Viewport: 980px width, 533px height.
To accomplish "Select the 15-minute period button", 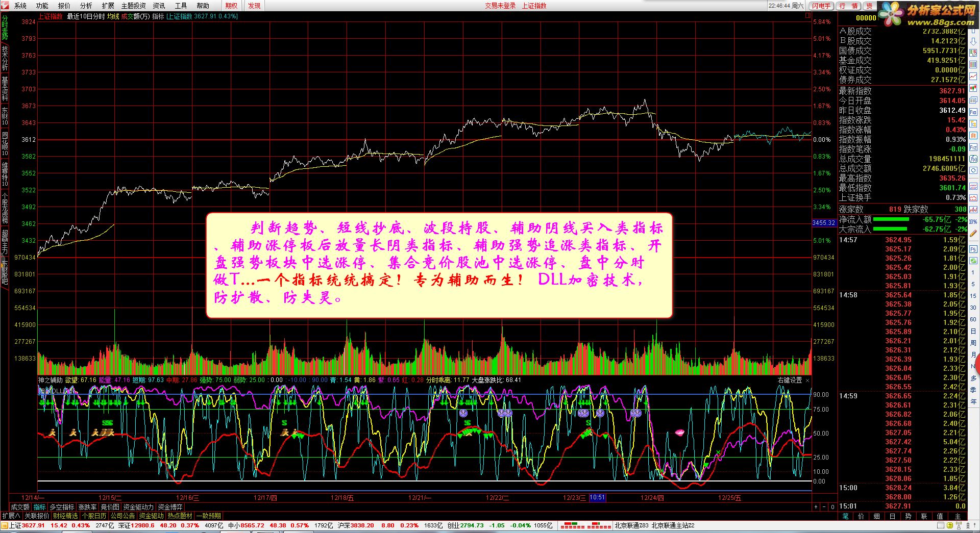I will pos(973,295).
